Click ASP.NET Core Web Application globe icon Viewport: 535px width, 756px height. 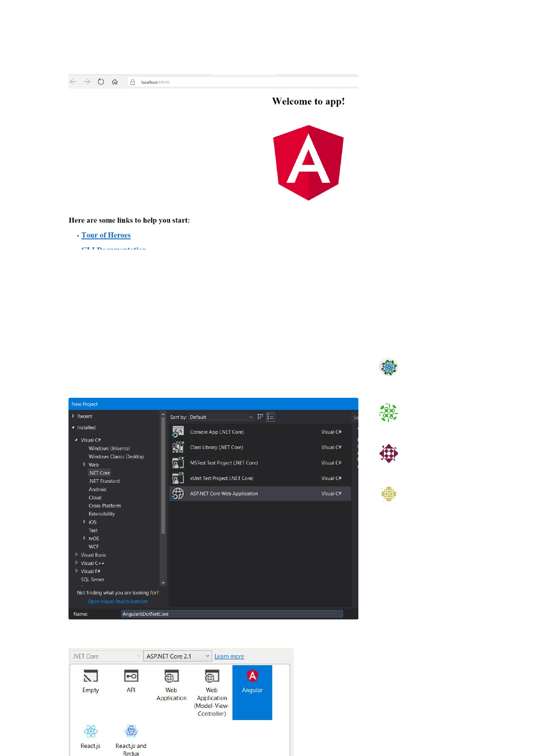pyautogui.click(x=178, y=494)
